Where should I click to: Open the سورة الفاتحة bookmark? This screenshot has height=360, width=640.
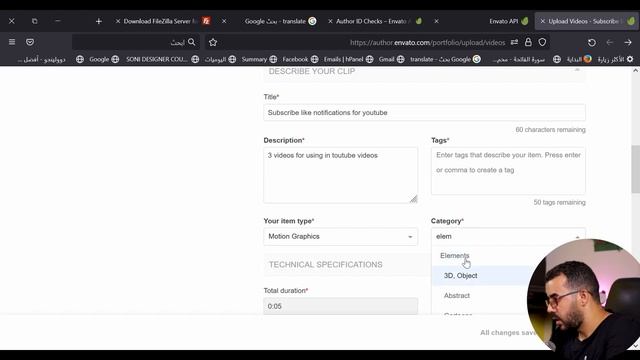pos(526,59)
